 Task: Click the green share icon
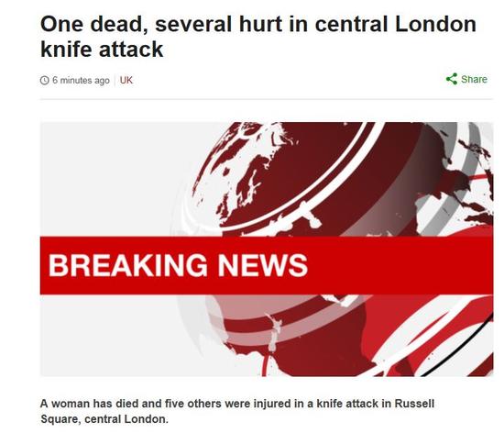(452, 79)
